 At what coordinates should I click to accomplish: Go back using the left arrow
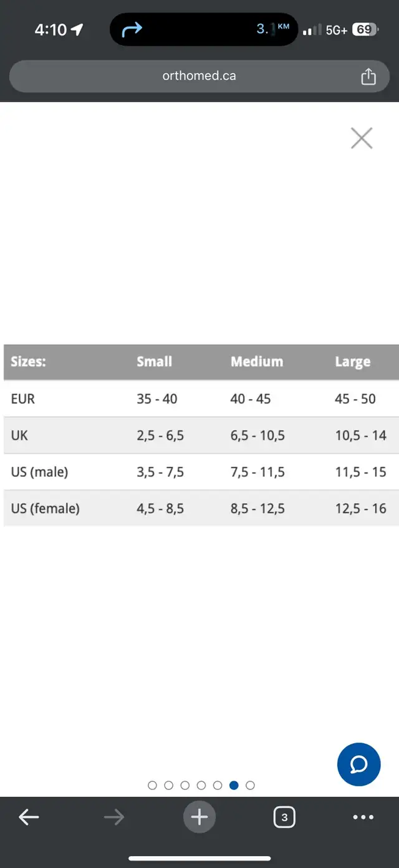pyautogui.click(x=29, y=817)
